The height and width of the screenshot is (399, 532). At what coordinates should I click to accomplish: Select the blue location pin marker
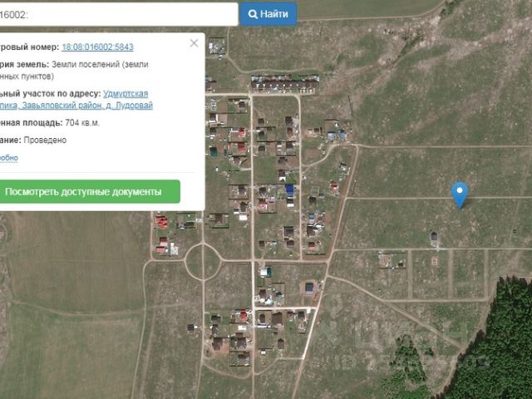coord(459,194)
